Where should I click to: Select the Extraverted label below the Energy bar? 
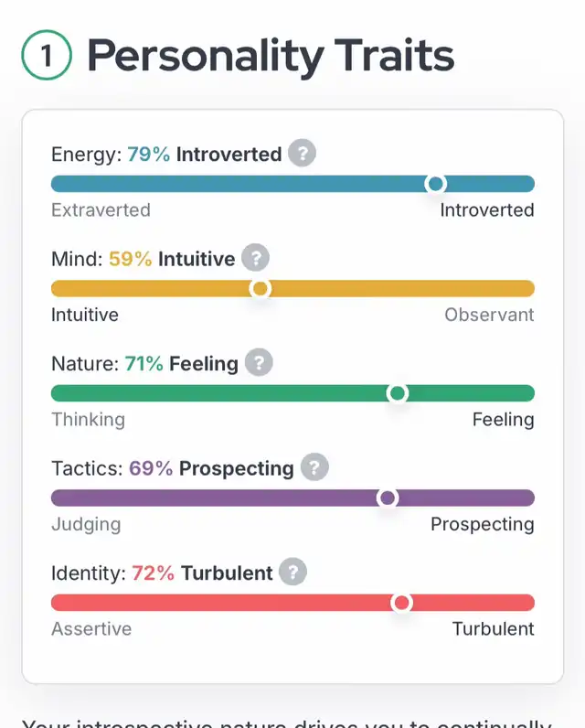click(x=101, y=210)
